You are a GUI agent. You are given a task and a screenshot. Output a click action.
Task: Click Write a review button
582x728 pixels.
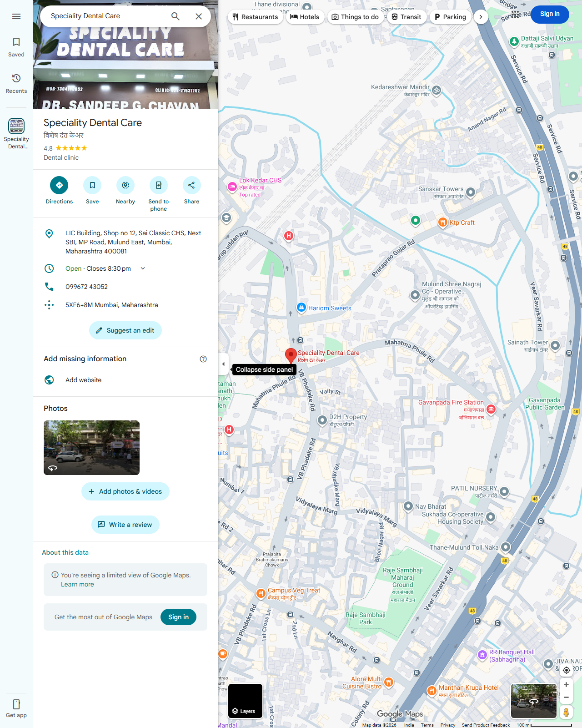tap(125, 525)
